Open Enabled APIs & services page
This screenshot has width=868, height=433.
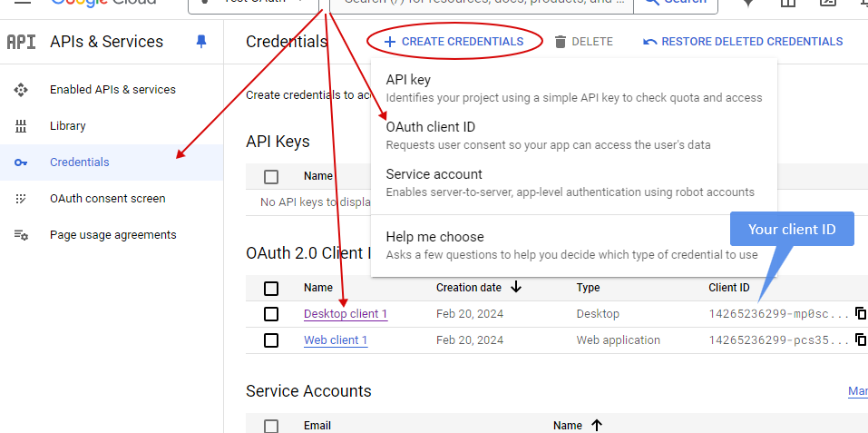pyautogui.click(x=112, y=90)
